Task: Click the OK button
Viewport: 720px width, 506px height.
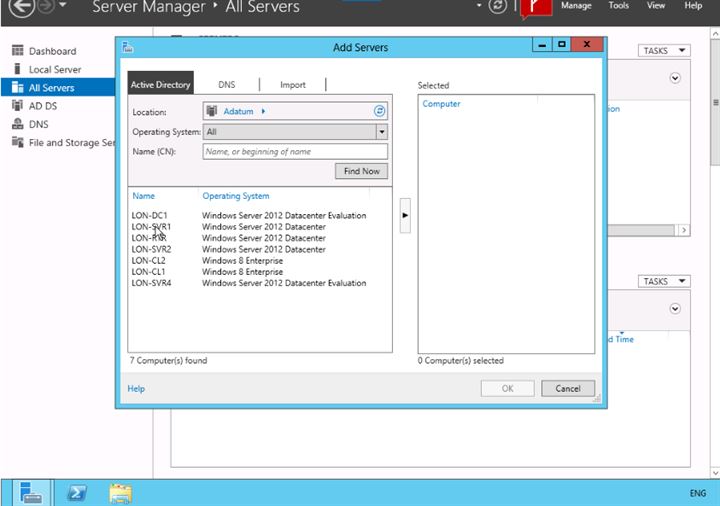Action: (x=507, y=388)
